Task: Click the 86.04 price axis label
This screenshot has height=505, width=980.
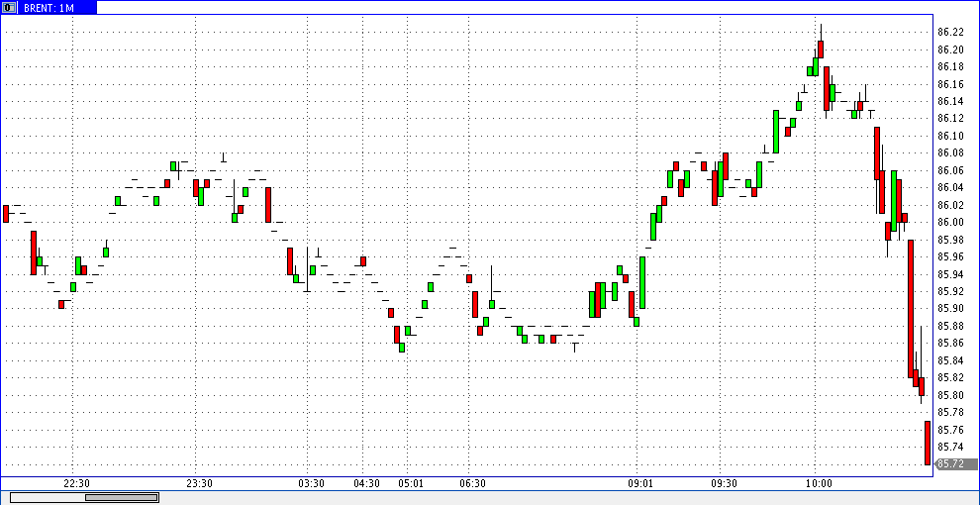Action: coord(950,187)
